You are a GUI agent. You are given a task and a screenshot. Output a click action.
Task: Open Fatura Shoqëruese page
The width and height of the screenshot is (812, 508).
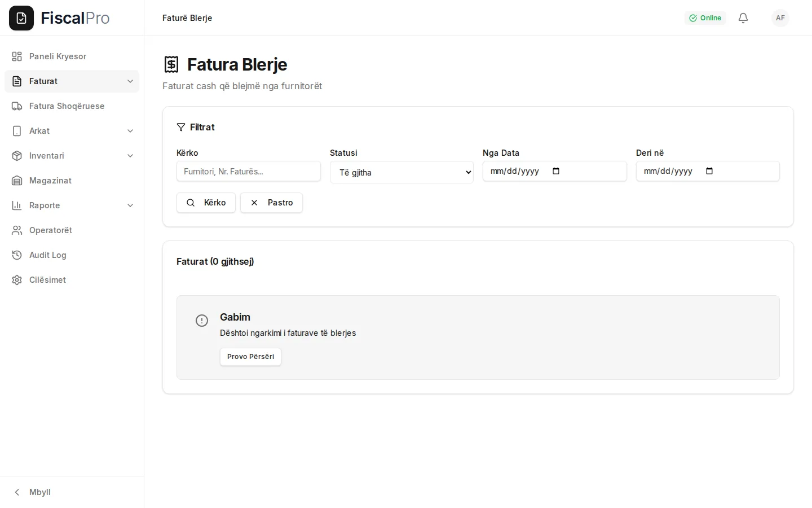(x=72, y=106)
